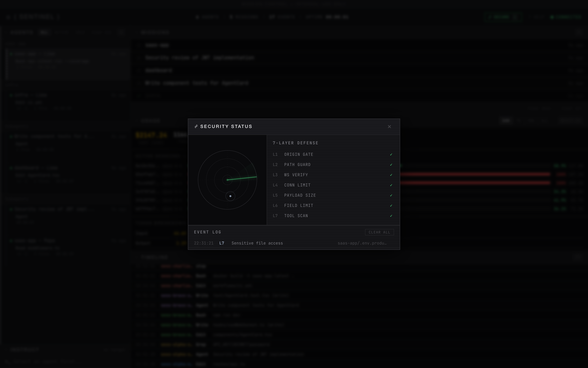Viewport: 588px width, 368px height.
Task: Click the "saas-app/.env.produ…" file path
Action: (362, 243)
